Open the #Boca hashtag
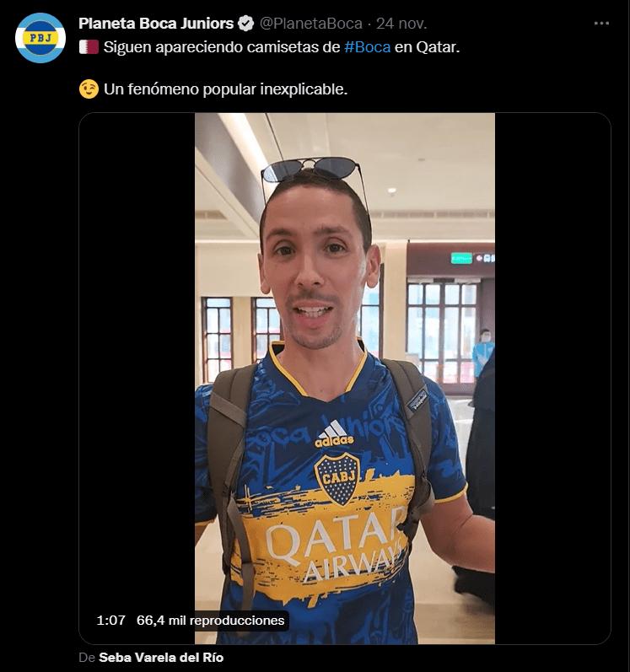Viewport: 630px width, 672px height. coord(367,47)
